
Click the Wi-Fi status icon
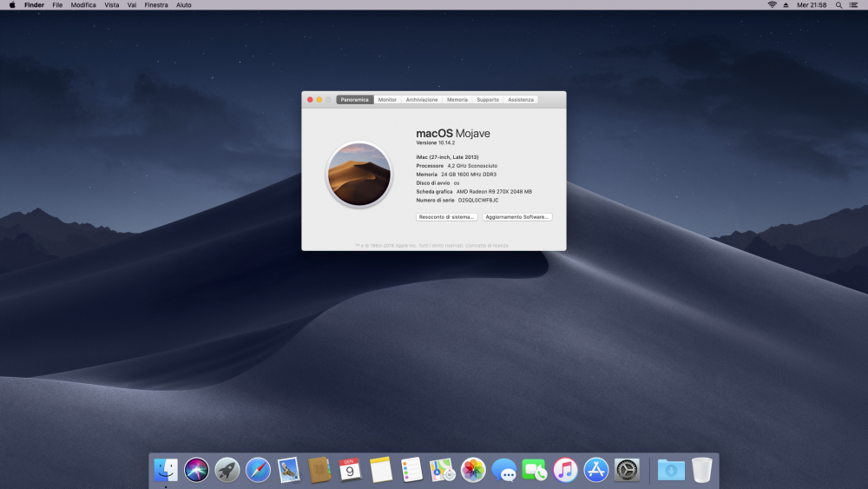coord(772,5)
